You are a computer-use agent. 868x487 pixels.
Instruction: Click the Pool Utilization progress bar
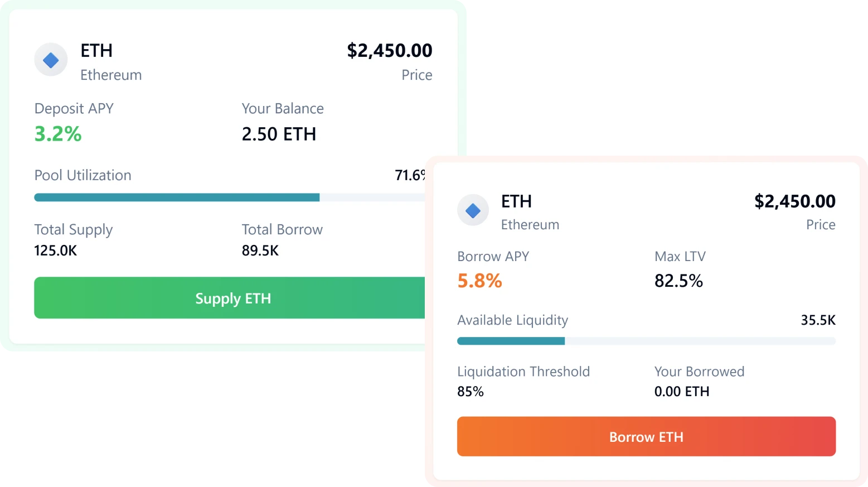tap(223, 197)
